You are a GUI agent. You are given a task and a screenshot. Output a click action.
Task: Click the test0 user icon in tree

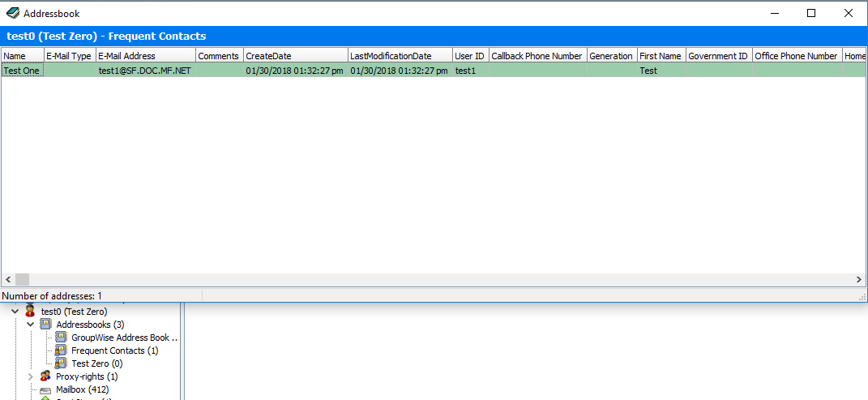point(30,312)
